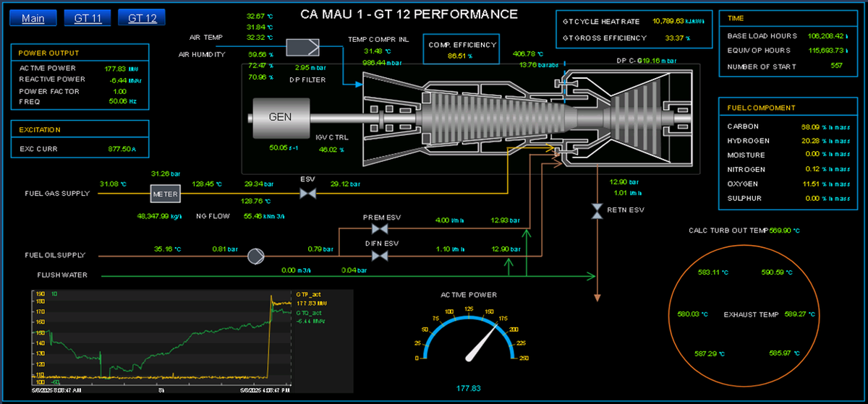This screenshot has width=868, height=404.
Task: Select the GEN generator block
Action: tap(280, 117)
